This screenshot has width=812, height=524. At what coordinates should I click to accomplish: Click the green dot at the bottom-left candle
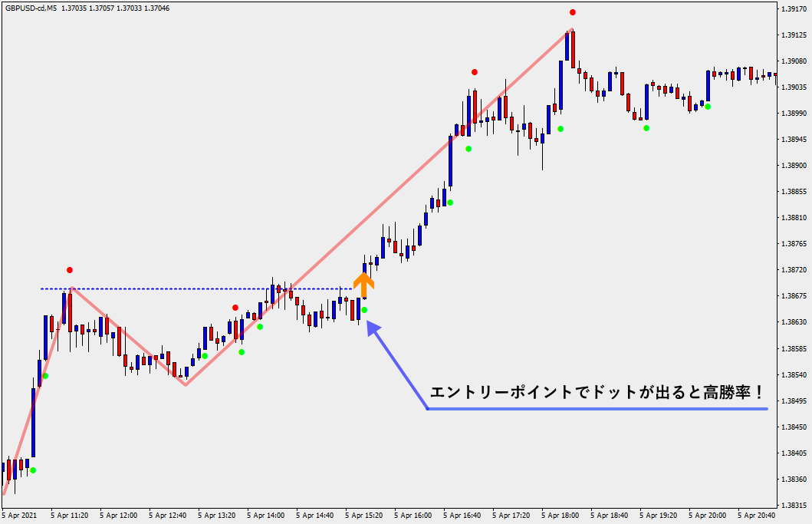(x=32, y=470)
